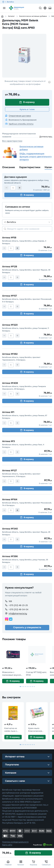
Task: Tap the search magnifier icon
Action: [x=40, y=8]
